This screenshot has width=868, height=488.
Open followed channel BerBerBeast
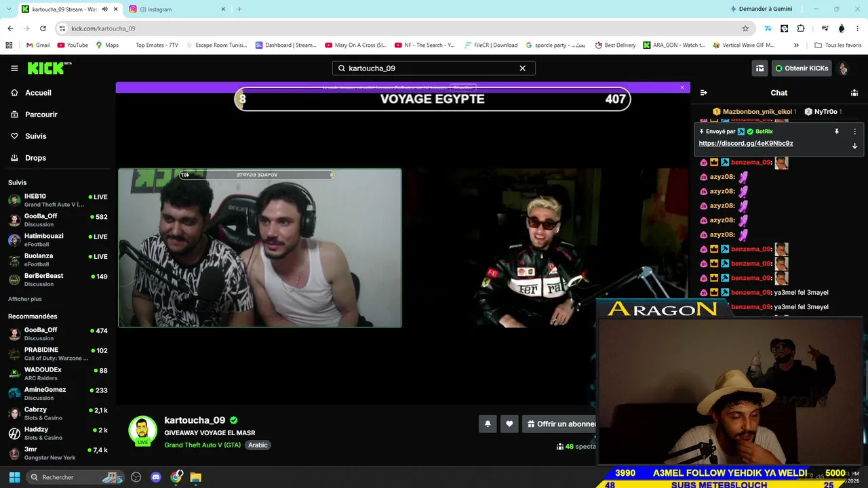pyautogui.click(x=58, y=279)
